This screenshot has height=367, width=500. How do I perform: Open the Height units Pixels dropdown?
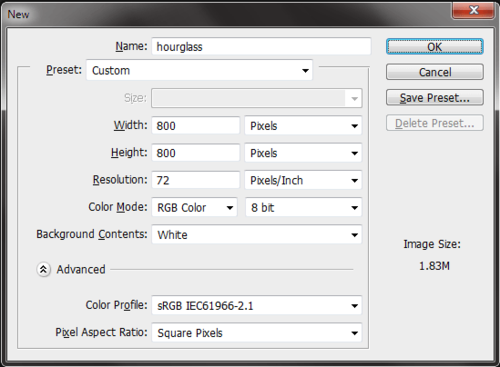[303, 153]
